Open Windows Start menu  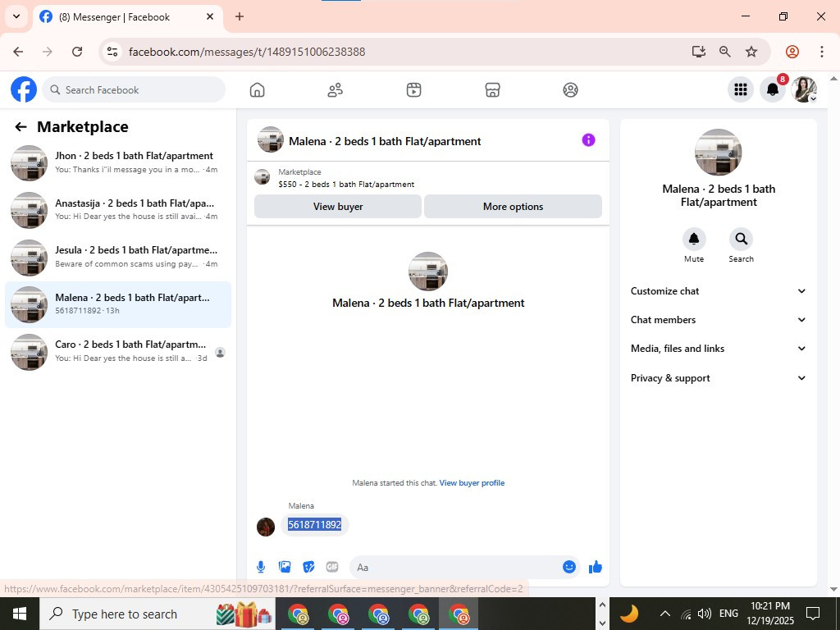20,614
